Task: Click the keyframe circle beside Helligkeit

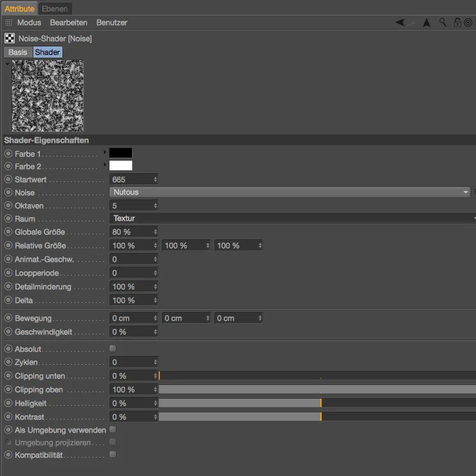Action: (x=8, y=403)
